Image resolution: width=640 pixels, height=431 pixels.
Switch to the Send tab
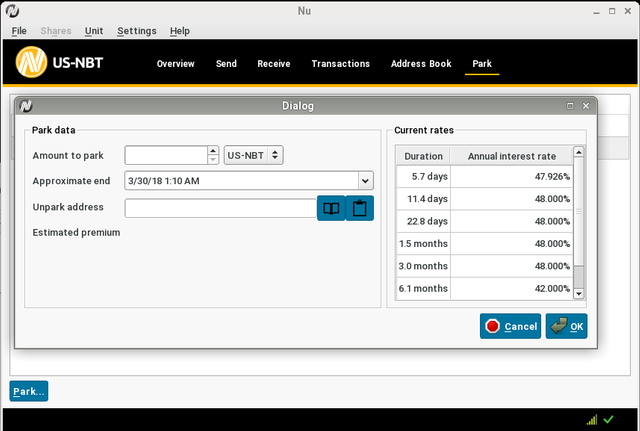(x=226, y=64)
